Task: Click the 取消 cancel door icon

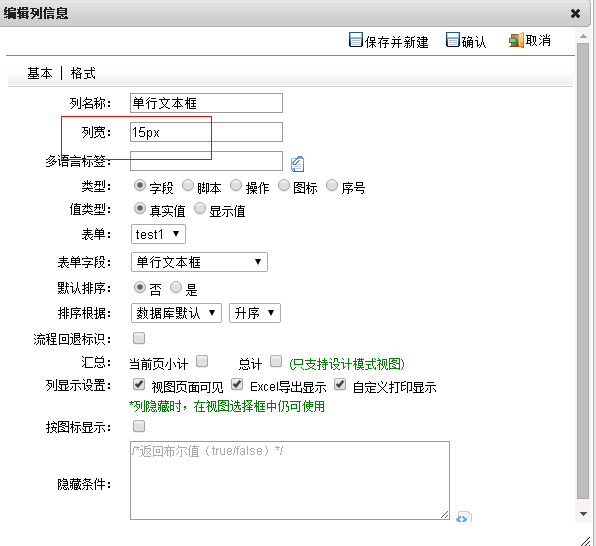Action: [516, 40]
